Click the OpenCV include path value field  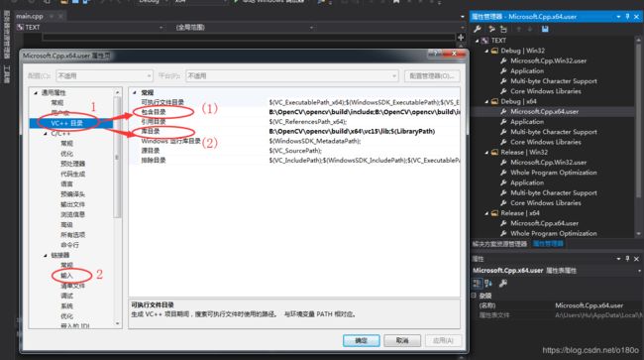(x=365, y=112)
